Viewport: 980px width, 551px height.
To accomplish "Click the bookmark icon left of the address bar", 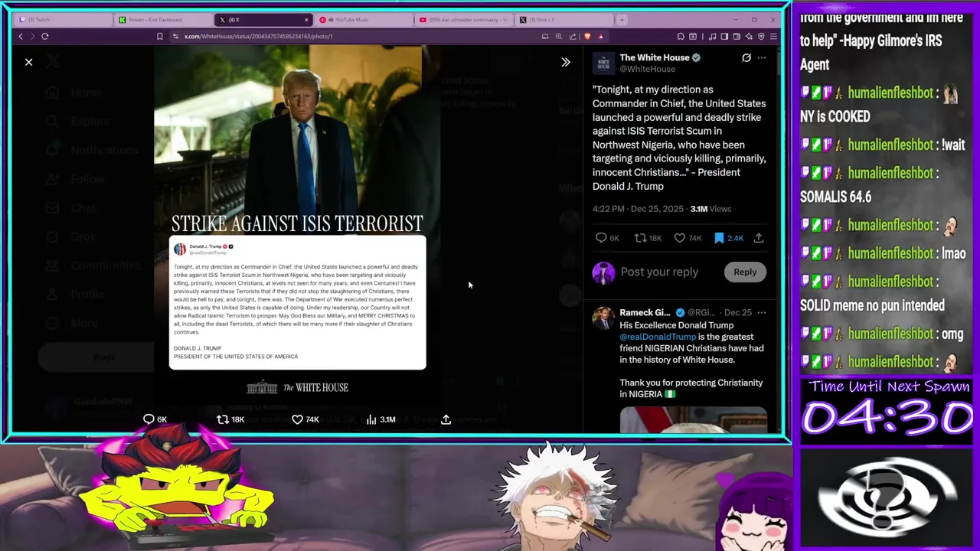I will pyautogui.click(x=159, y=36).
